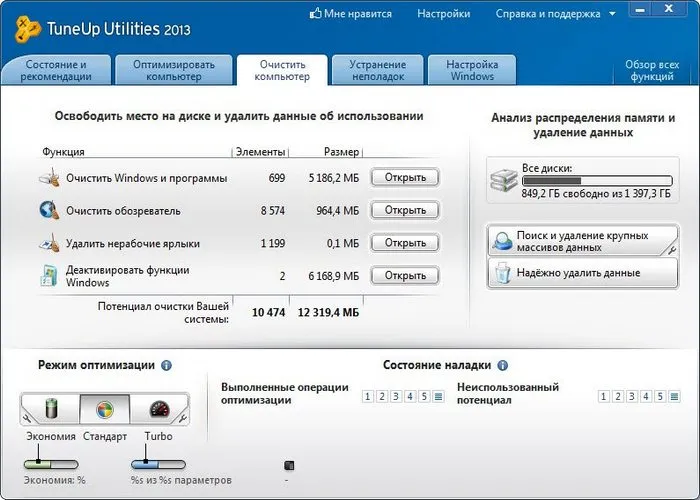Open wrench settings right of Turbo mode

183,419
